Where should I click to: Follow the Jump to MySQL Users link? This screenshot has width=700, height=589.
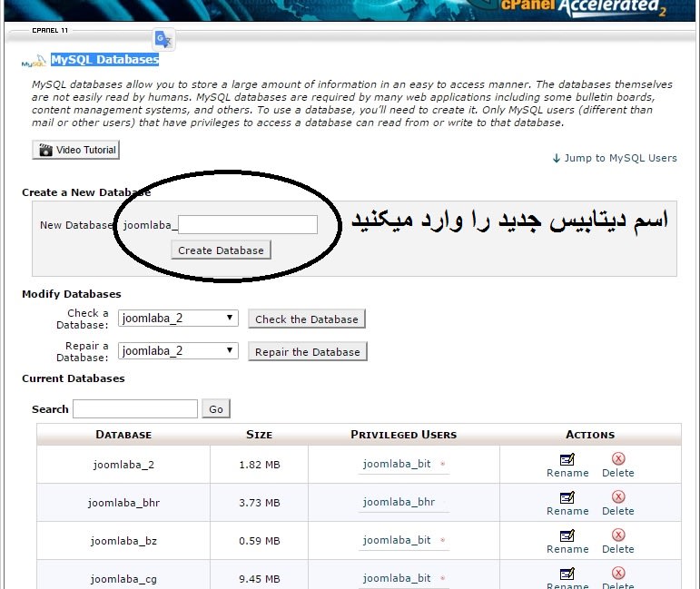point(620,158)
